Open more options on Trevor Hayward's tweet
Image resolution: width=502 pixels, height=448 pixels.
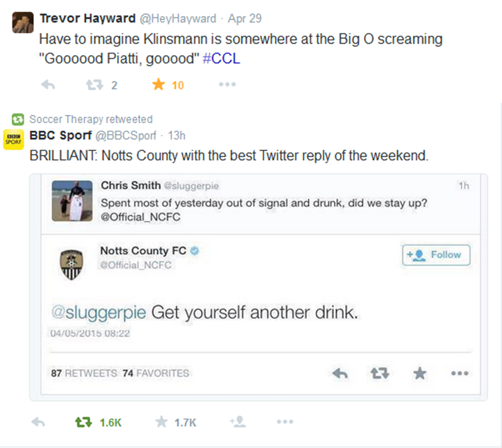pos(227,85)
